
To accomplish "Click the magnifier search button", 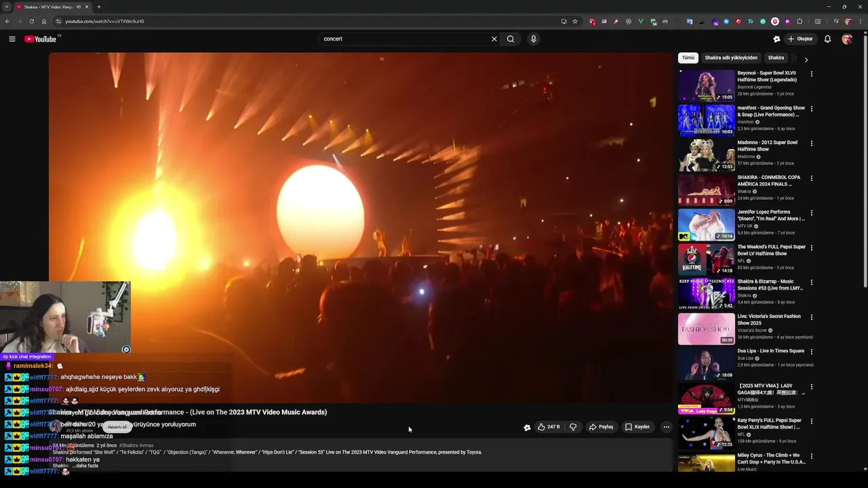I will click(511, 39).
